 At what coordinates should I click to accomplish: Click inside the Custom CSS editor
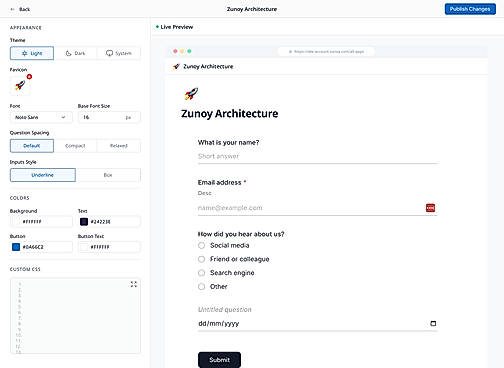click(75, 316)
